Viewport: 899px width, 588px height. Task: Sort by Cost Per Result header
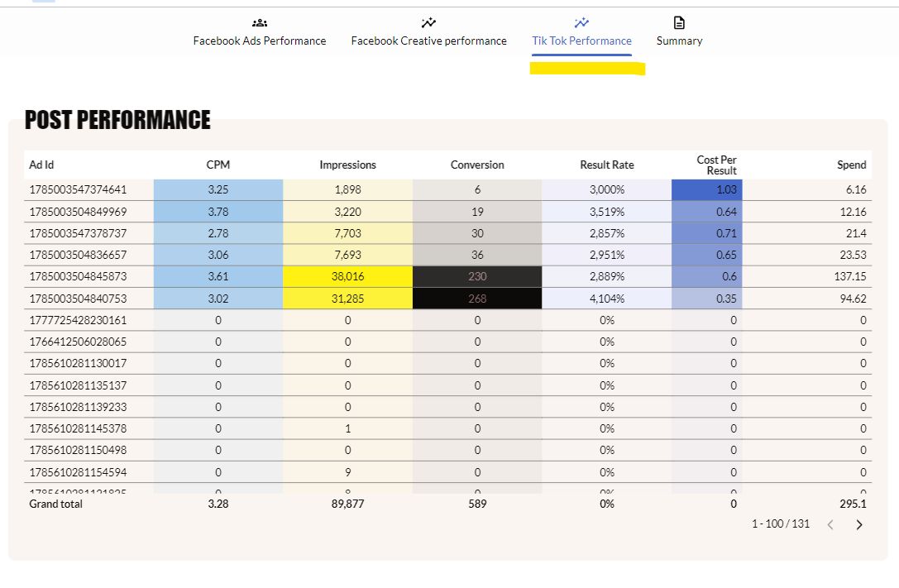point(716,165)
